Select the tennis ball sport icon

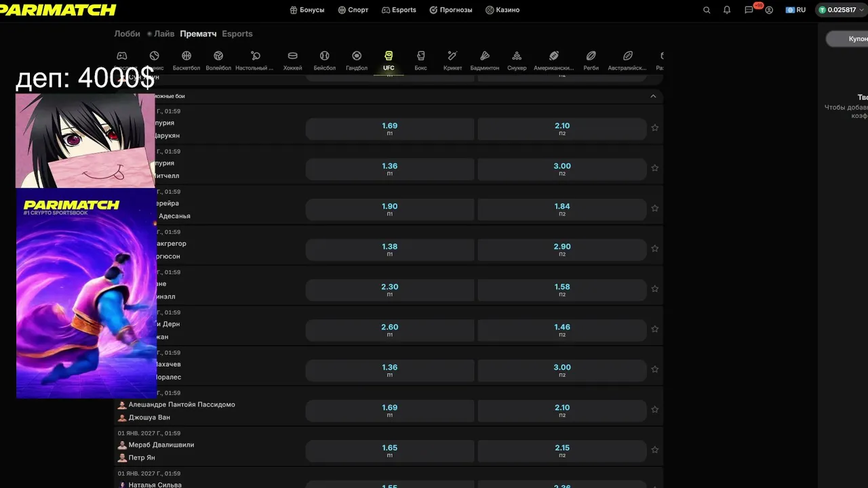155,56
